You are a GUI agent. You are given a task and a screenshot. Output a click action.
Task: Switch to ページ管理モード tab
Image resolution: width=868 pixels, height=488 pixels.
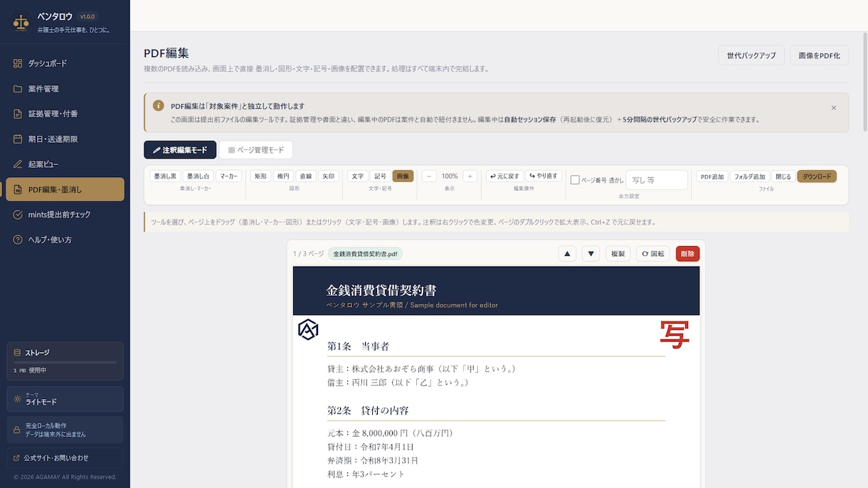[256, 150]
